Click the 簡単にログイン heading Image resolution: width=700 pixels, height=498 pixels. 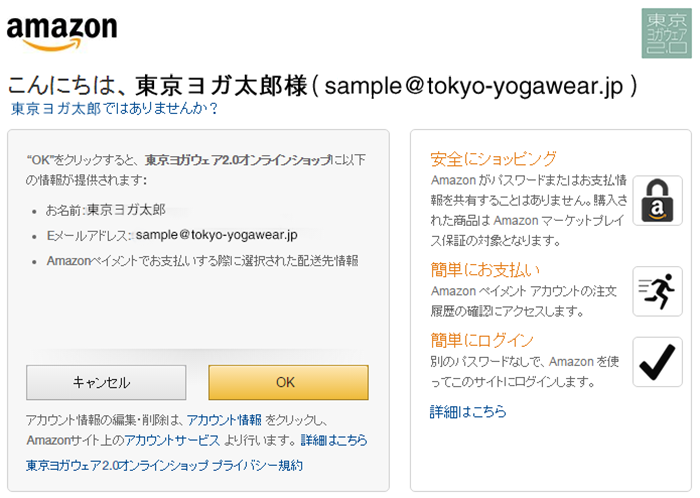tap(482, 340)
